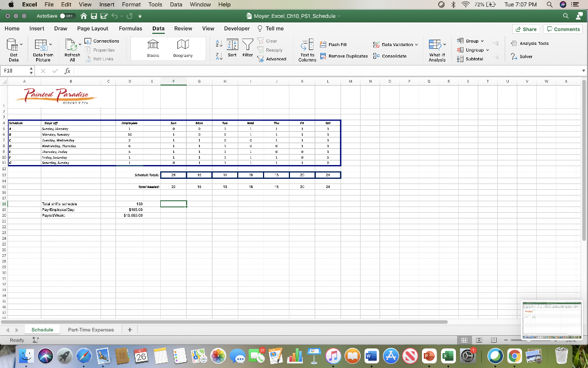Click the formula bar fx icon
The image size is (588, 368).
pos(68,71)
